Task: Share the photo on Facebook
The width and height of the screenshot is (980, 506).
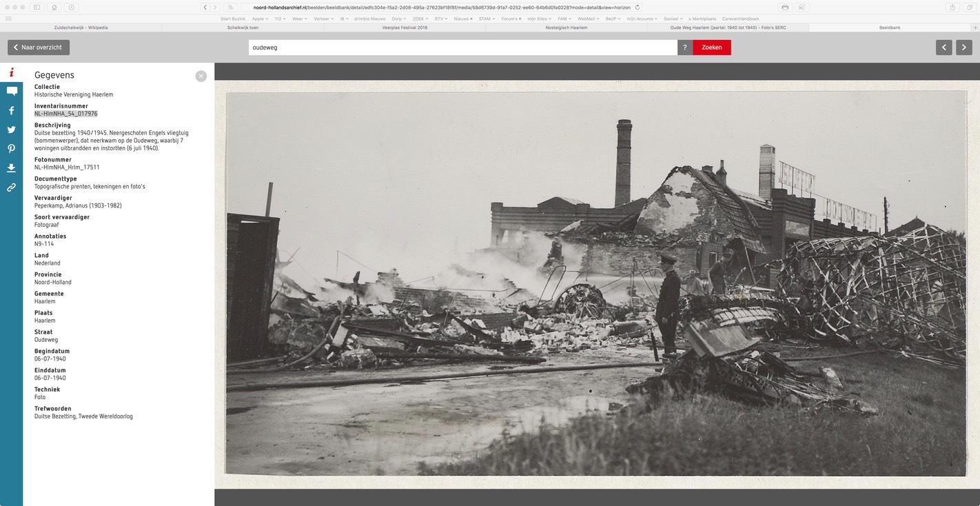Action: click(x=12, y=110)
